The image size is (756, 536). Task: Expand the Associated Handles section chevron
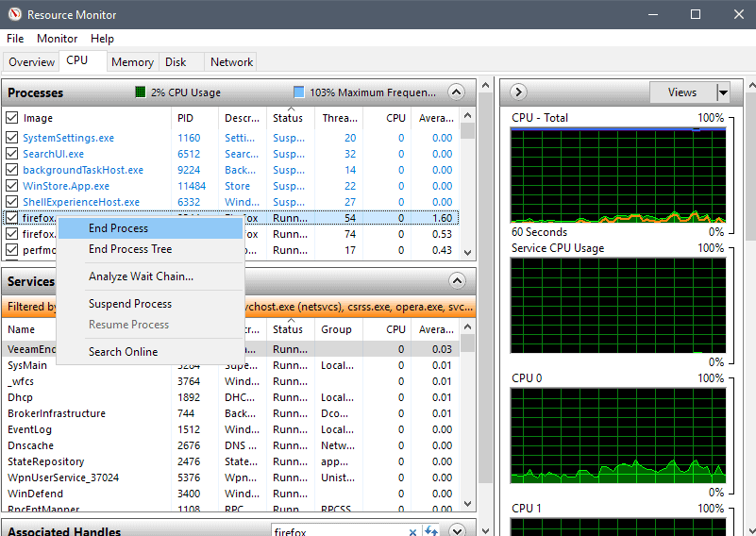(457, 531)
